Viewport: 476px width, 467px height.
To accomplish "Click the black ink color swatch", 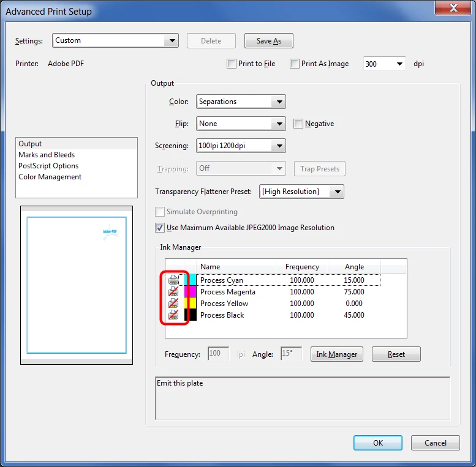I will 191,315.
